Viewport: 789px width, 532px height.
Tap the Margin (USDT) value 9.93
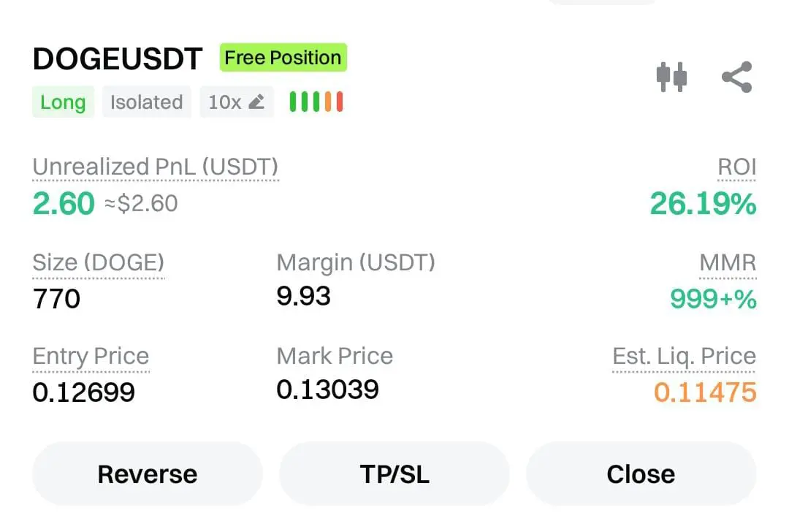[304, 296]
